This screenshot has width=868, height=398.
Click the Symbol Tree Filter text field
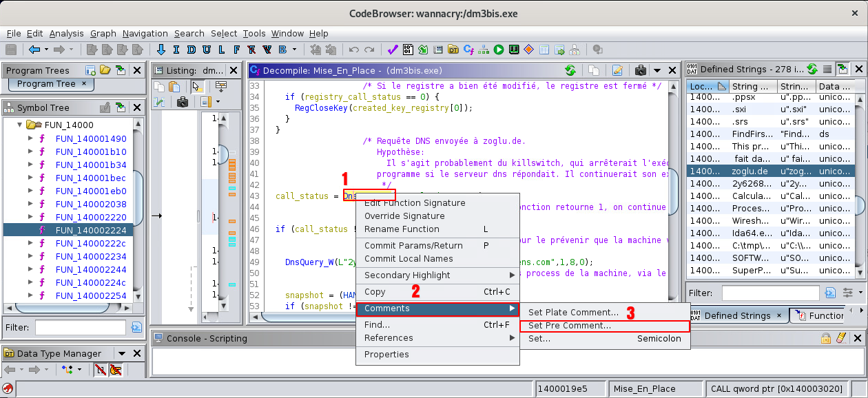click(x=80, y=328)
